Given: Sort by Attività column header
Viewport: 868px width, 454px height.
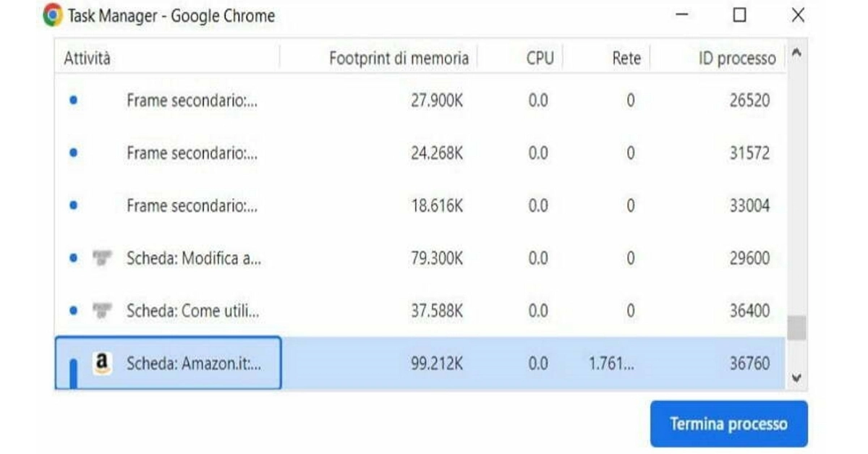Looking at the screenshot, I should [x=88, y=59].
